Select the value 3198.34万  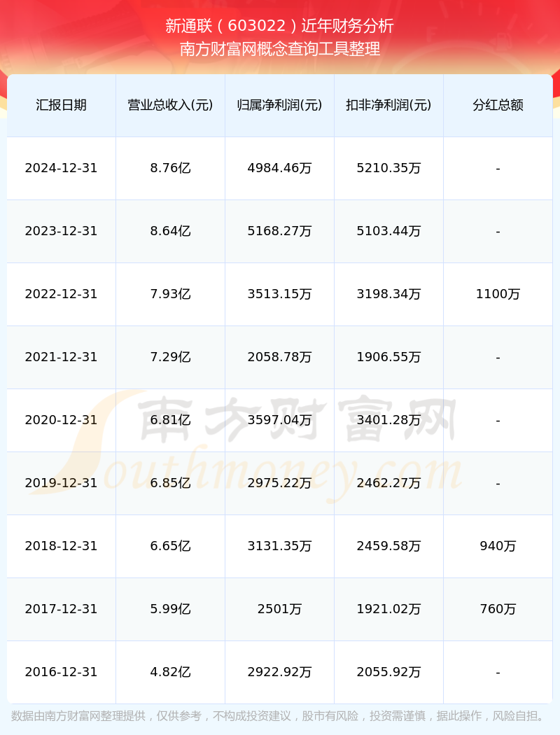click(388, 294)
